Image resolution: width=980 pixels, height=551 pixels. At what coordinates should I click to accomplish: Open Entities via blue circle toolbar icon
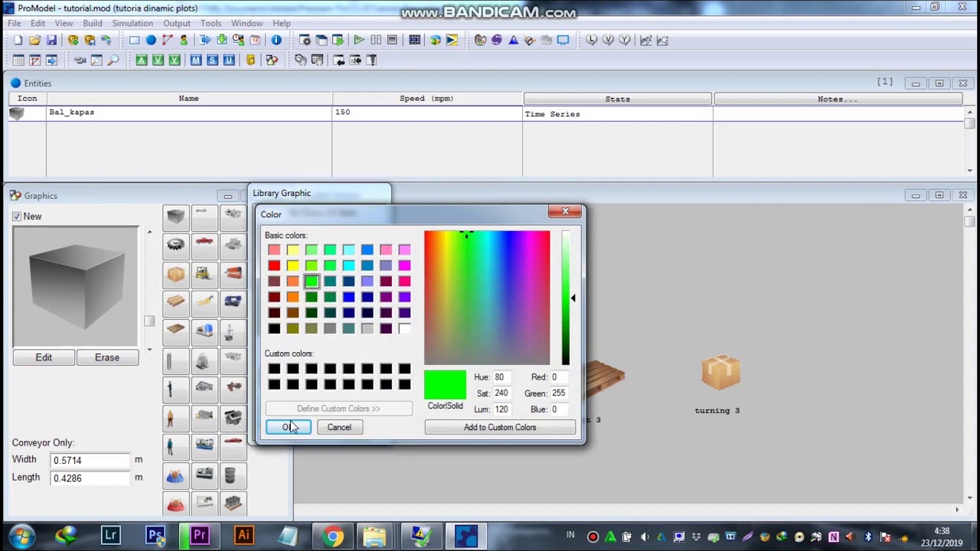[x=151, y=40]
